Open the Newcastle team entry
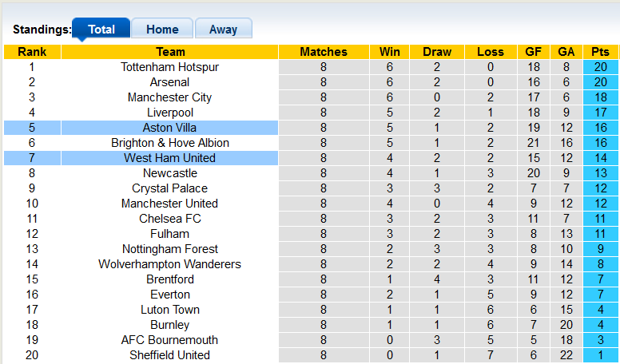Screen dimensions: 620x364 pos(169,173)
